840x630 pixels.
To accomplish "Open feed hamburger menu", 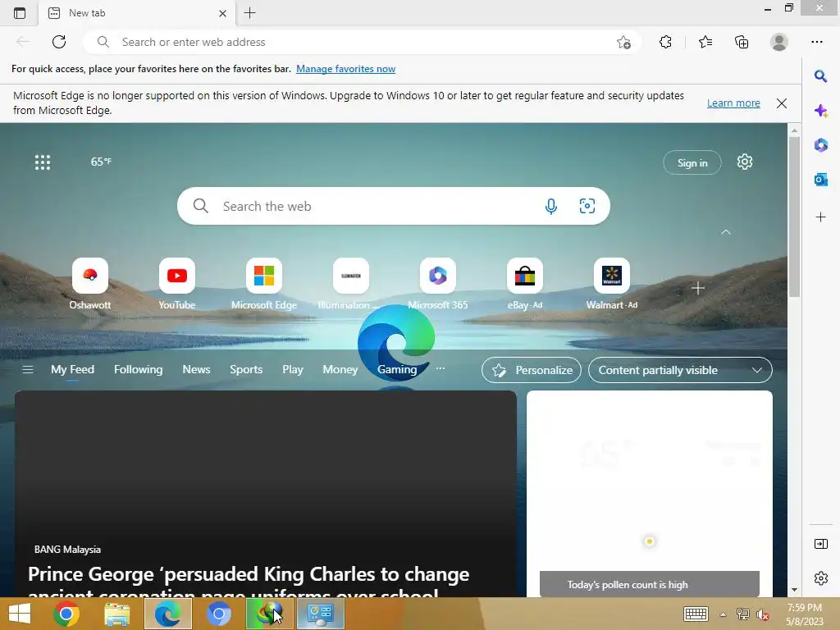I will tap(27, 370).
